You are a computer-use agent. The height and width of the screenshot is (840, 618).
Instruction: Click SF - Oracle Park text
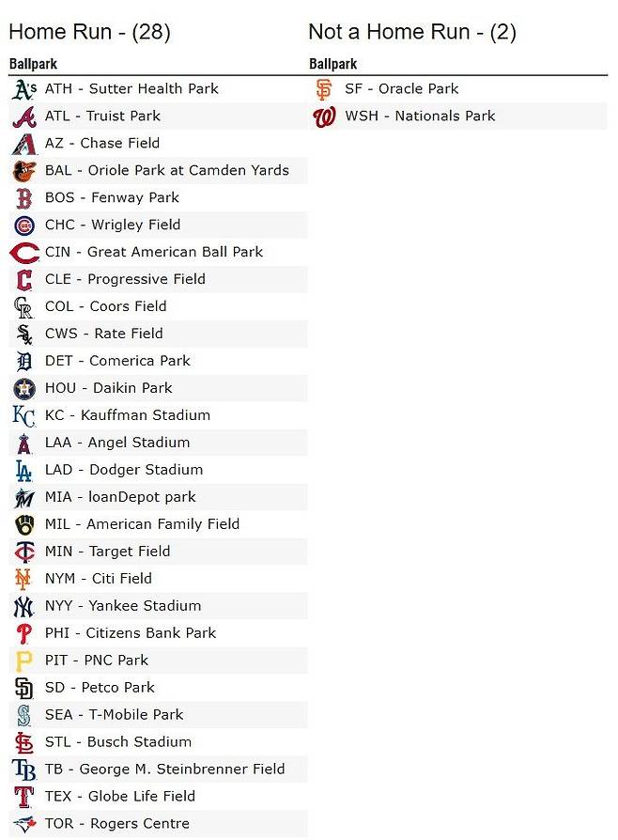point(401,89)
